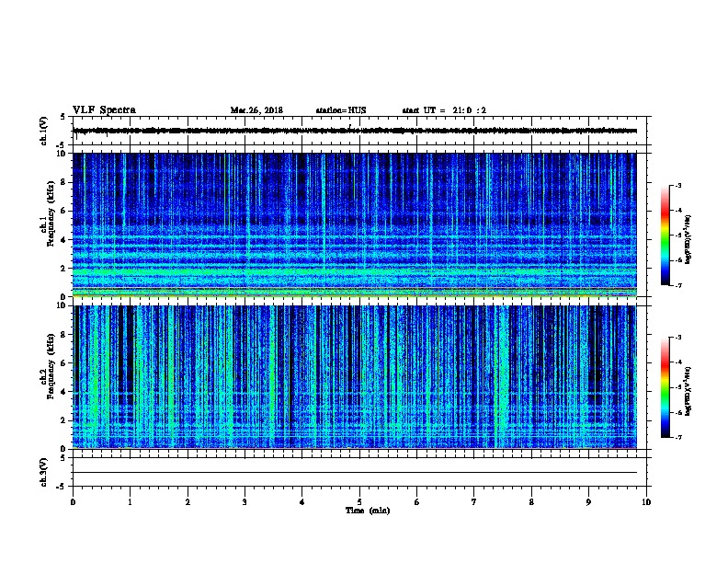Select the date text "Mar.26, 2018"
The width and height of the screenshot is (728, 563).
[256, 110]
